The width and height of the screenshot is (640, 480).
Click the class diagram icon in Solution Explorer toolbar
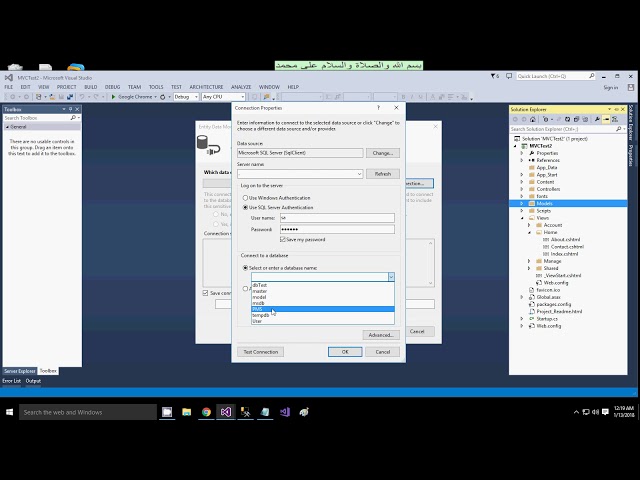615,119
